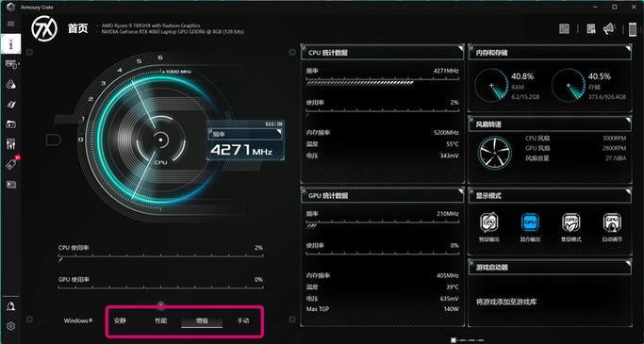Open the Game Library folder icon

[11, 124]
